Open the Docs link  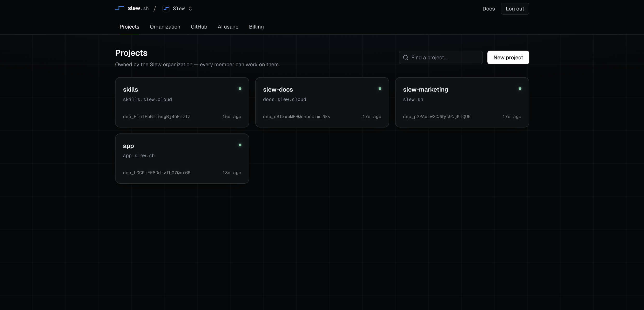coord(488,9)
